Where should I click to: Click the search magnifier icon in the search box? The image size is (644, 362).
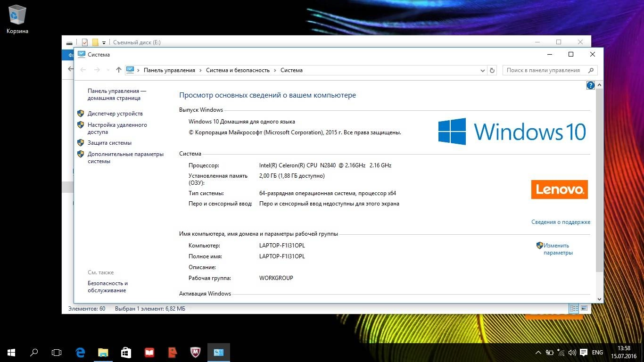[591, 70]
